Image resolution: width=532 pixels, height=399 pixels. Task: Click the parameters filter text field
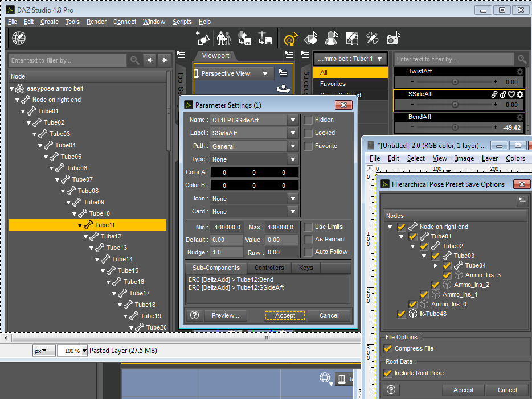click(454, 59)
